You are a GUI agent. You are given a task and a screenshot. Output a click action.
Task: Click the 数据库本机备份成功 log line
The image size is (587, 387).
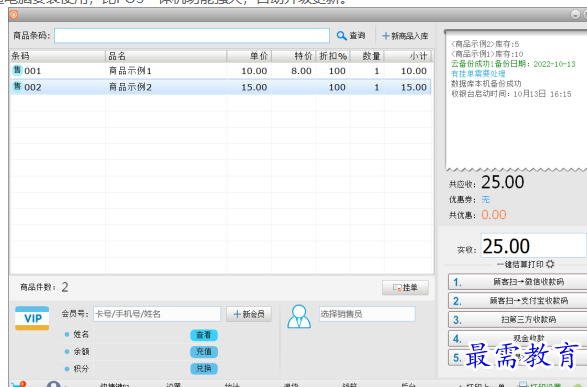486,83
